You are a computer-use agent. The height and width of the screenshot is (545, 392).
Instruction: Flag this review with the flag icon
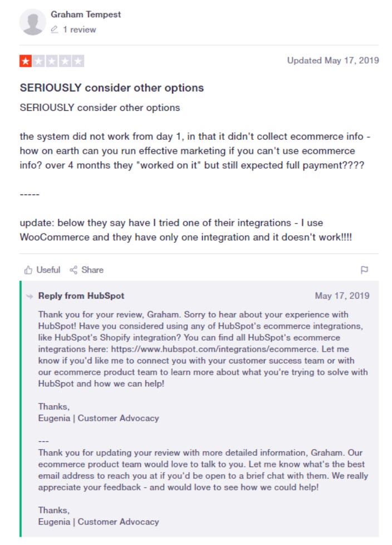tap(364, 270)
